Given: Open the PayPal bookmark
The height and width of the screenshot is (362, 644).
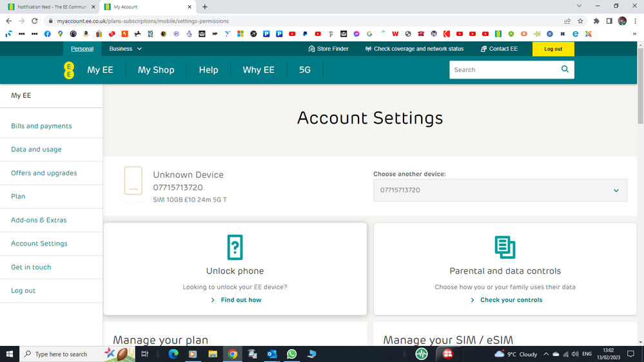Looking at the screenshot, I should tap(305, 34).
